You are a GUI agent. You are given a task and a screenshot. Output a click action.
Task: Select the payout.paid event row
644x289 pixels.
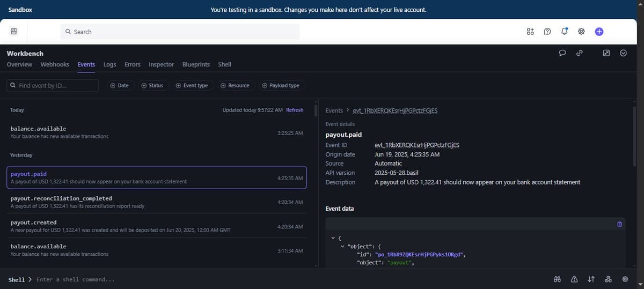157,177
